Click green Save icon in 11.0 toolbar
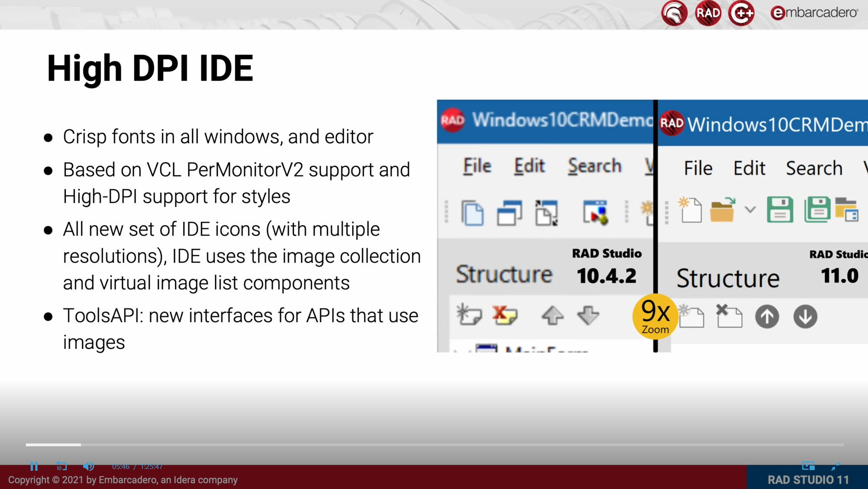Screen dimensions: 868x489 780,210
